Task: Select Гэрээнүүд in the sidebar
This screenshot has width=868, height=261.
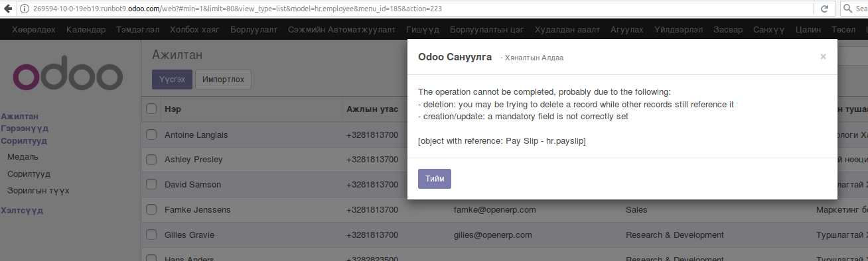Action: (x=25, y=129)
